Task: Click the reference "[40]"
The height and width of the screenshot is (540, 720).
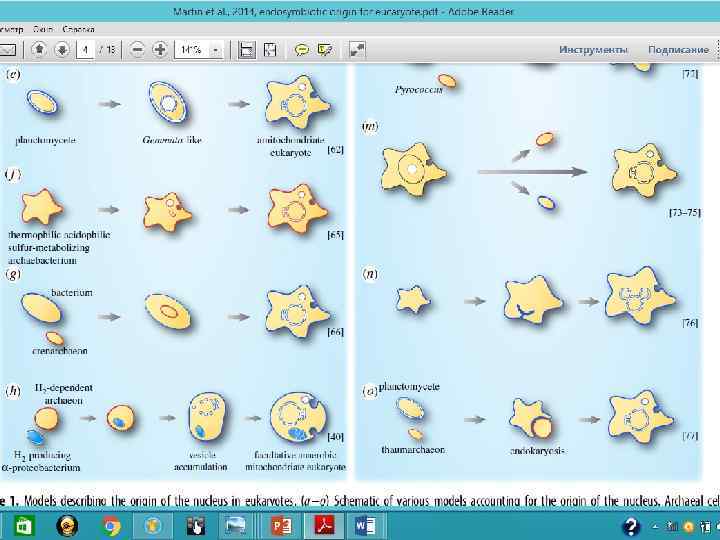Action: (x=335, y=436)
